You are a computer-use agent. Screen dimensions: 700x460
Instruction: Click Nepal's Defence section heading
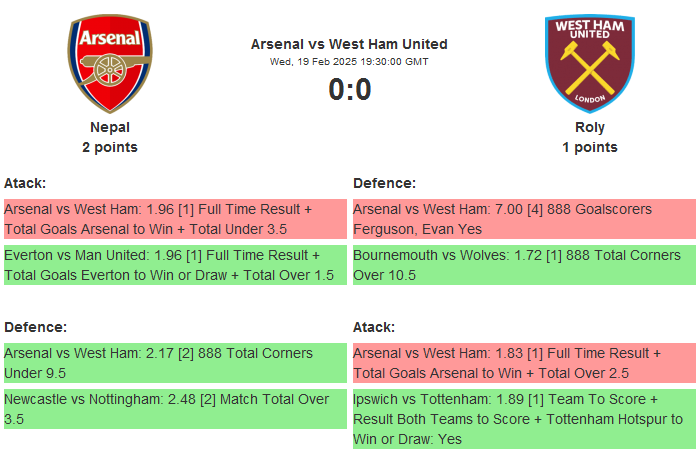click(x=35, y=327)
